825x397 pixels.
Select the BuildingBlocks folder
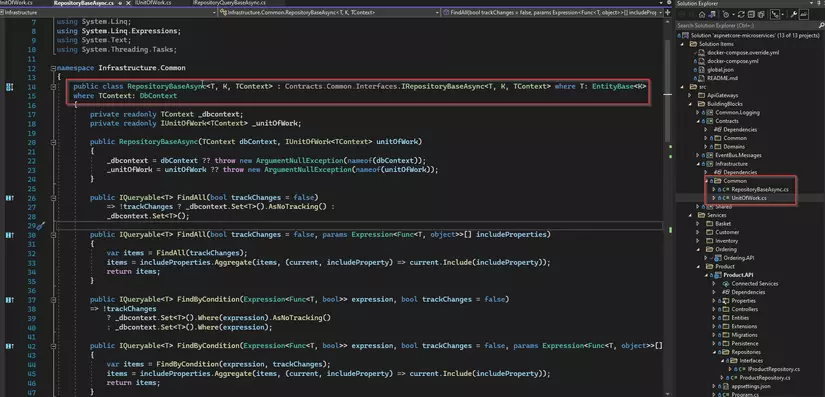(725, 104)
